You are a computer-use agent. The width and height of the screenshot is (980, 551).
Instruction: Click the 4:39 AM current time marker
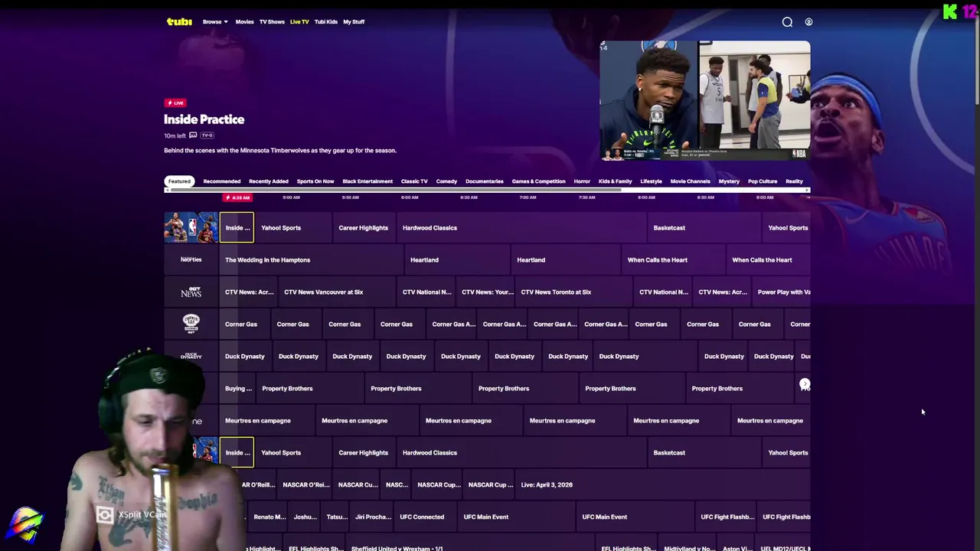(237, 197)
